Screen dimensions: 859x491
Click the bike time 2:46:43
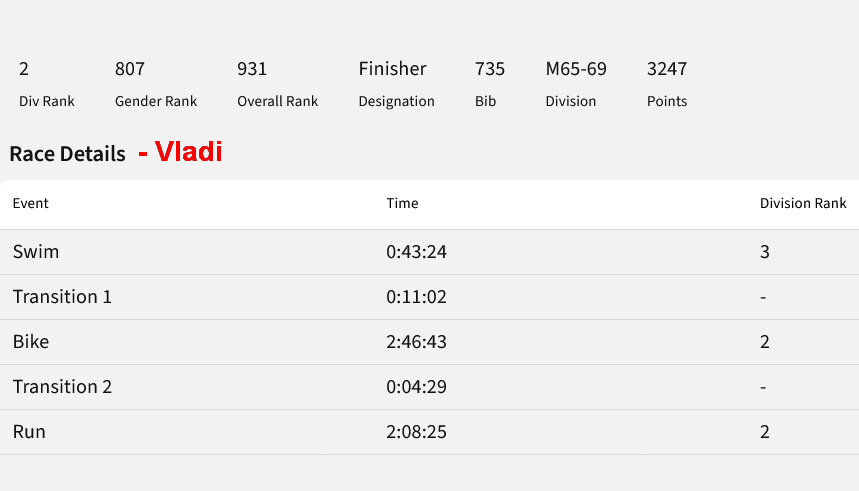pos(416,341)
